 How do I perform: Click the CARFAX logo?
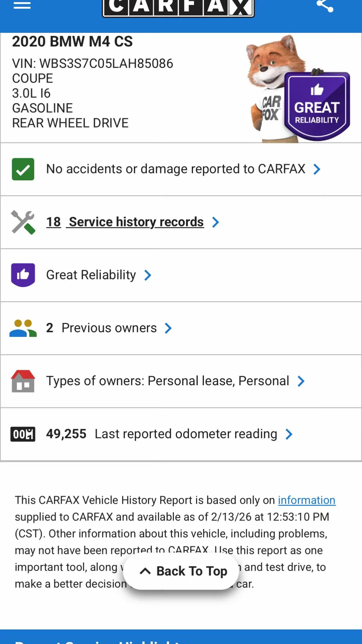tap(178, 8)
